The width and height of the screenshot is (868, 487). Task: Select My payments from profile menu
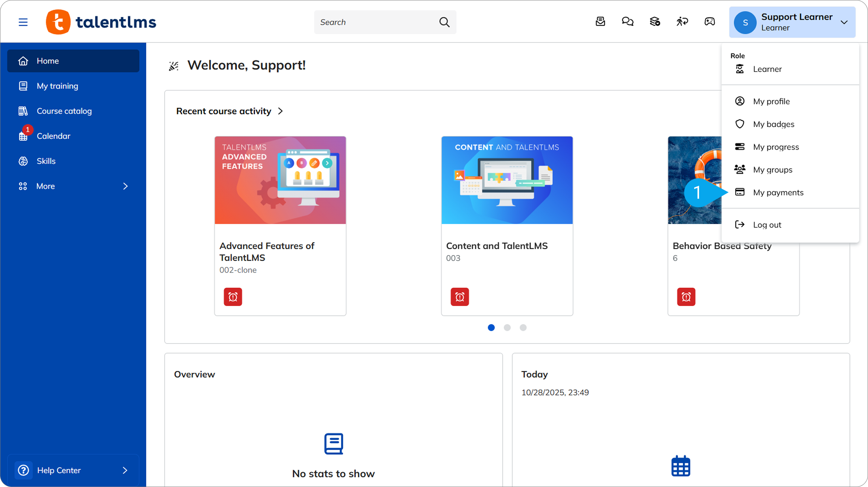778,193
